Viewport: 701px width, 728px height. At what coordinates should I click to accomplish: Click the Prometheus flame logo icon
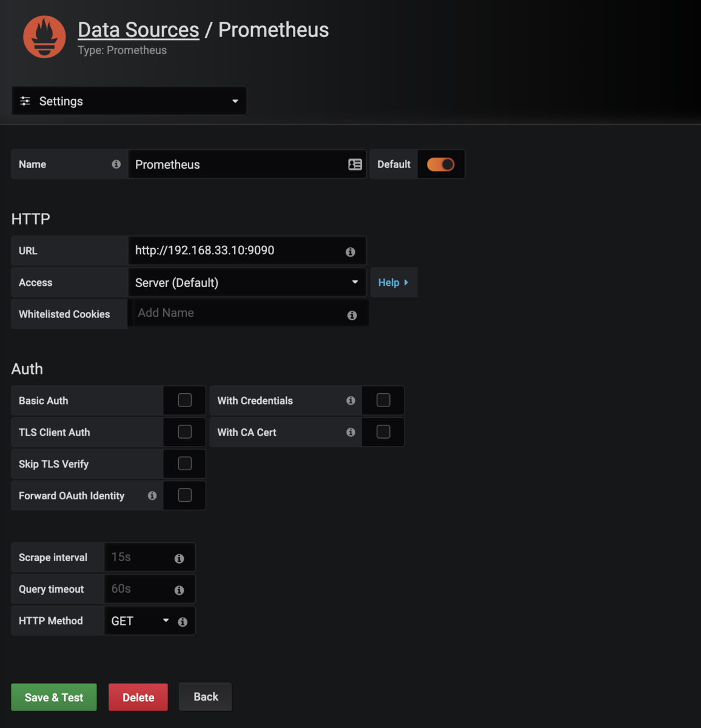pyautogui.click(x=44, y=37)
